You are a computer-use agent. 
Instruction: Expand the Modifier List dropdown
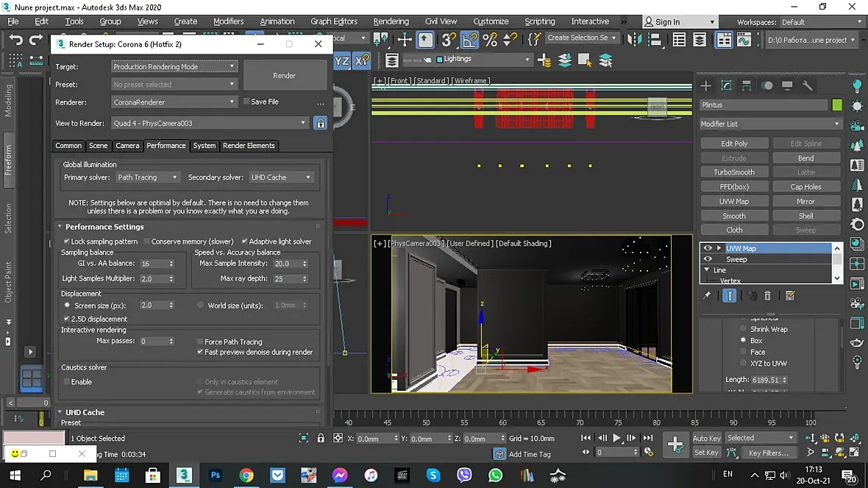pyautogui.click(x=770, y=124)
